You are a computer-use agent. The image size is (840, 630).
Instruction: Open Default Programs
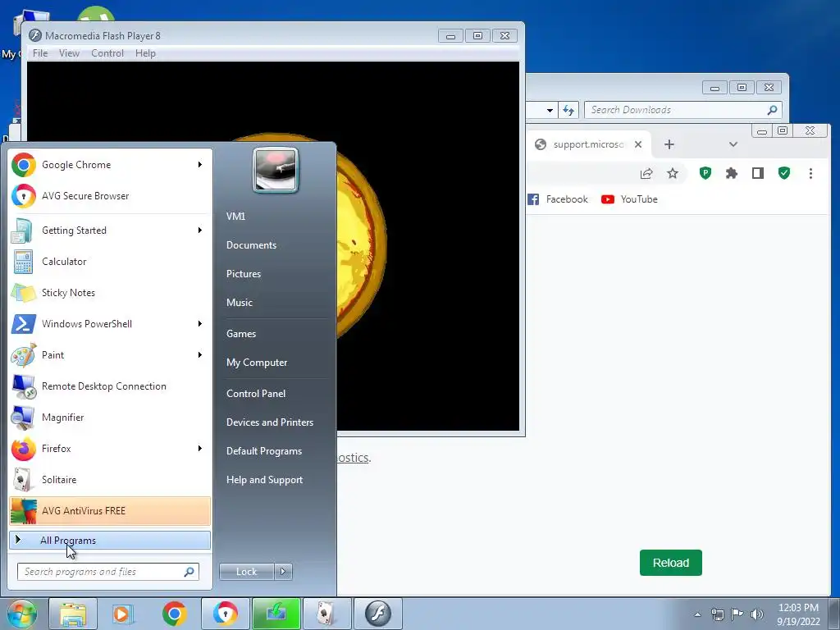click(263, 451)
